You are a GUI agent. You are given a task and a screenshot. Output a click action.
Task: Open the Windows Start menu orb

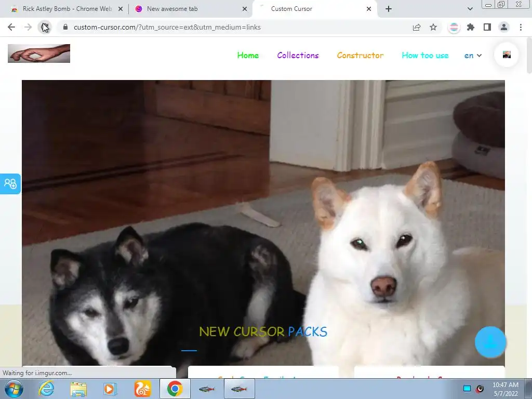pyautogui.click(x=12, y=389)
